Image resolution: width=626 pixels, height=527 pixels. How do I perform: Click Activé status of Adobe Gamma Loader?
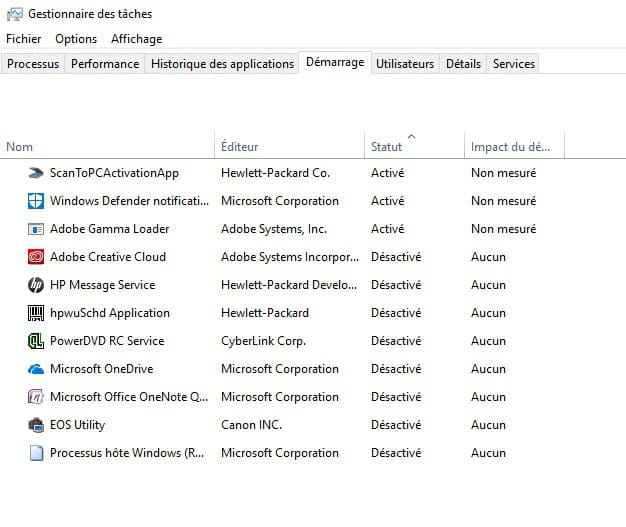point(388,229)
